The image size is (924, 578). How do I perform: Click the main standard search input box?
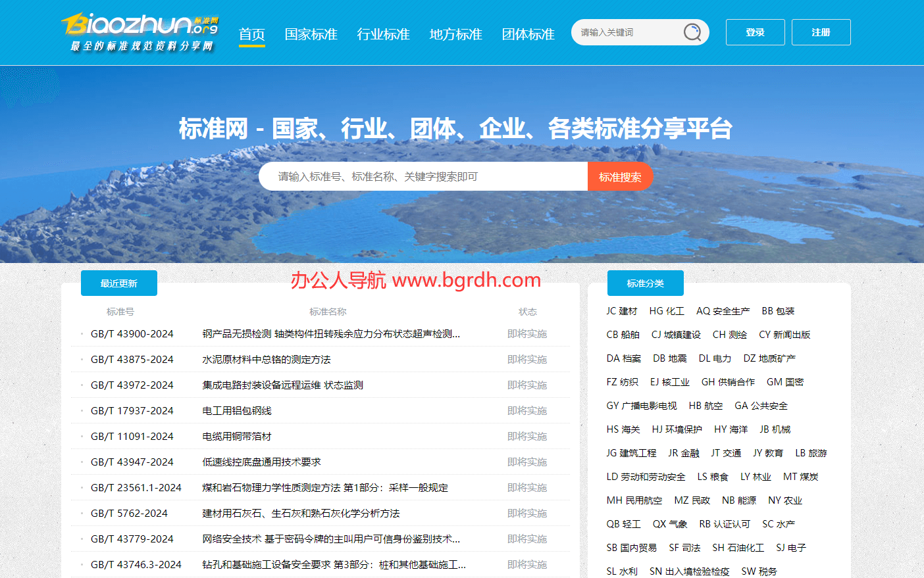click(423, 177)
